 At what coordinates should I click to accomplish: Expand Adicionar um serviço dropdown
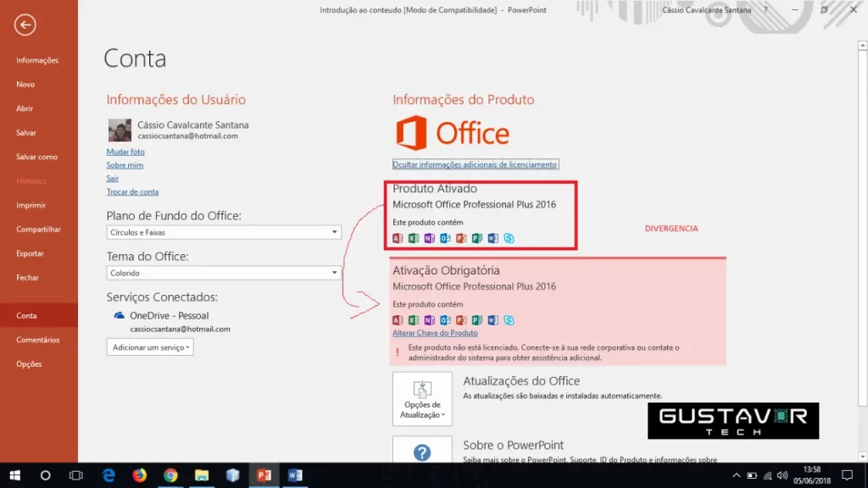pyautogui.click(x=150, y=347)
